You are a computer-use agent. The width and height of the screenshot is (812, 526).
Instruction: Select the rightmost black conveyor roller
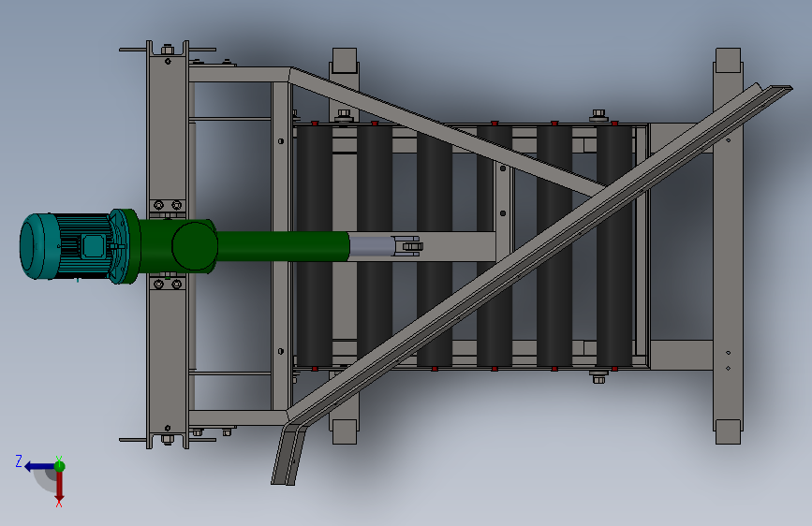click(614, 246)
